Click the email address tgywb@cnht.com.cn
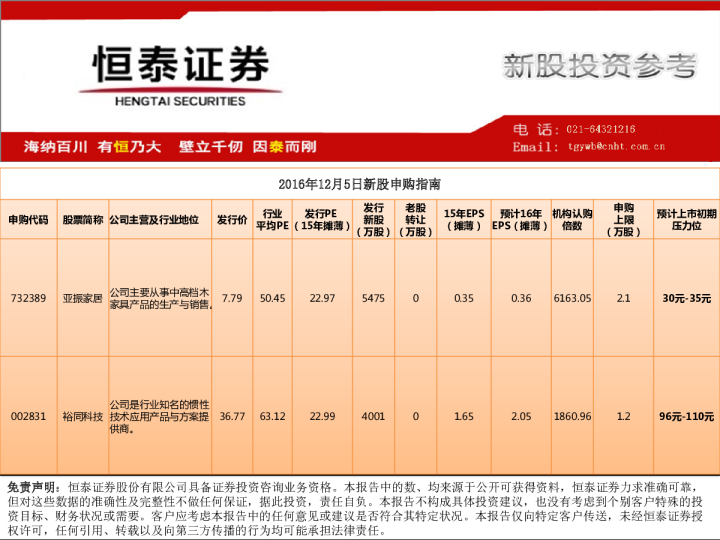This screenshot has height=540, width=720. point(616,146)
